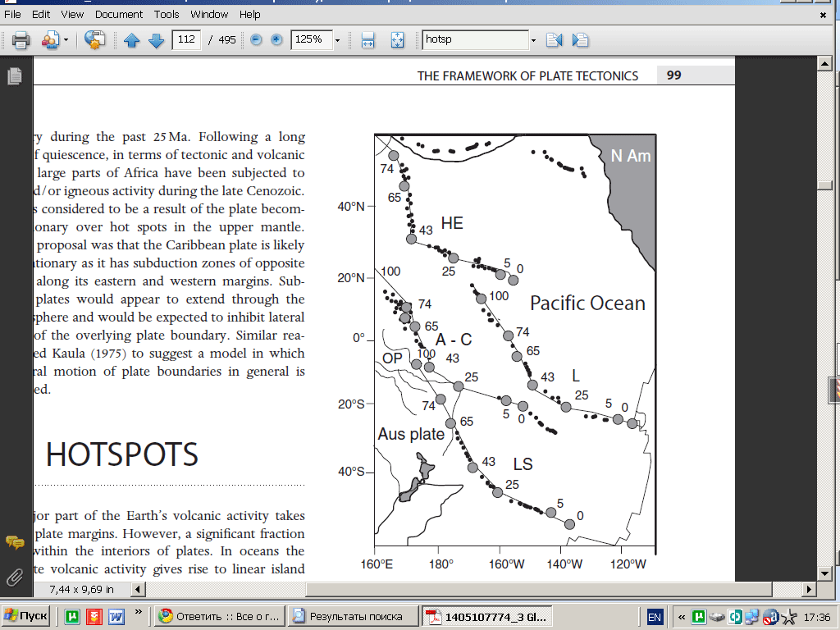Open the Tools menu

167,15
